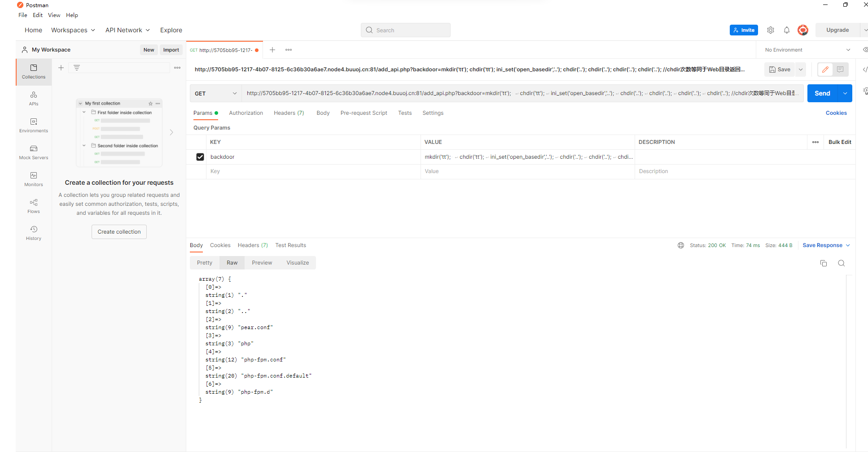Open the GET method dropdown
868x452 pixels.
point(215,93)
